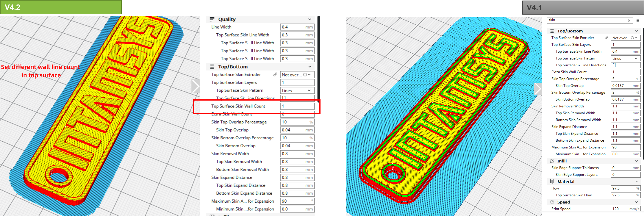This screenshot has width=644, height=216.
Task: Collapse the Top/Bottom section chevron in V4.2 panel
Action: click(310, 67)
